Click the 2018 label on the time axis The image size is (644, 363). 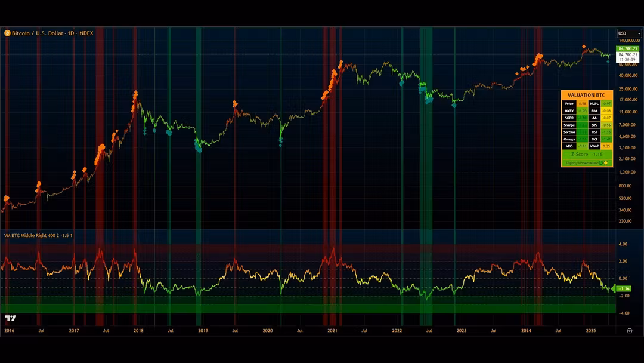click(x=138, y=330)
